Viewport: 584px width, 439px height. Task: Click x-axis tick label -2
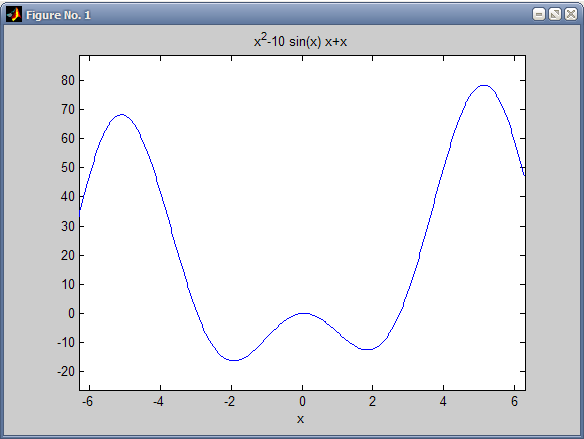[229, 401]
